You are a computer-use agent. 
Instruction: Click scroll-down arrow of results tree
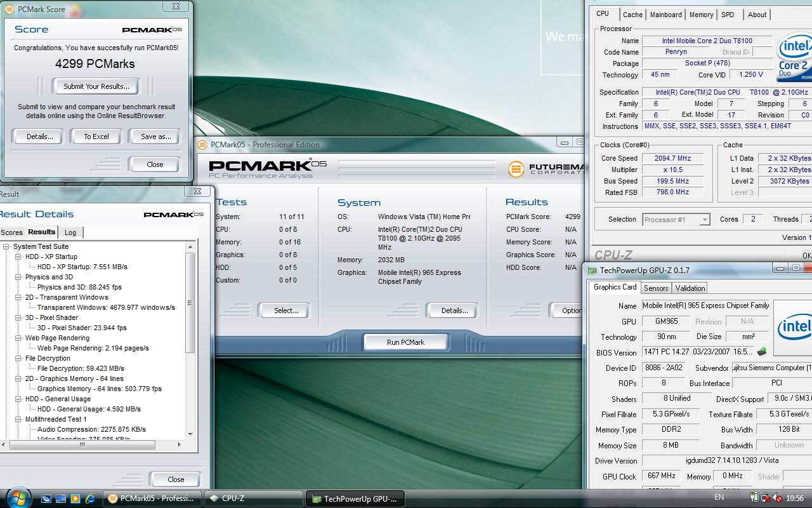pos(190,434)
